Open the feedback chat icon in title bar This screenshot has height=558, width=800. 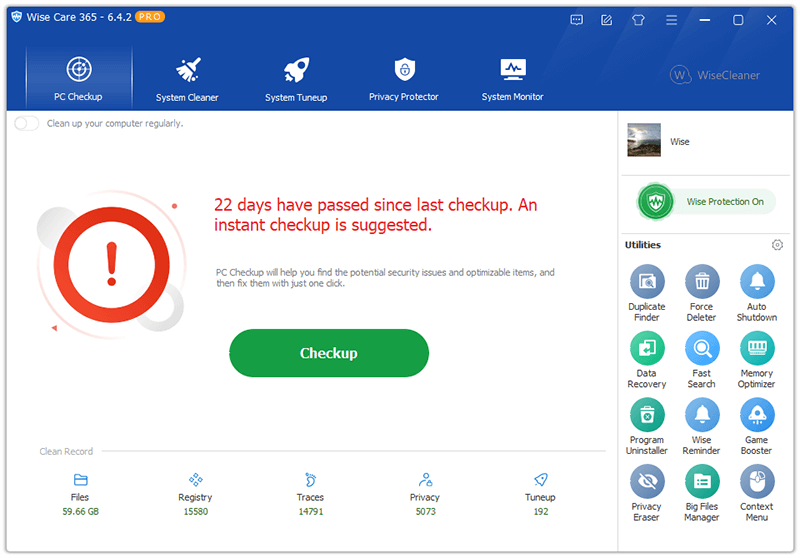(x=577, y=20)
